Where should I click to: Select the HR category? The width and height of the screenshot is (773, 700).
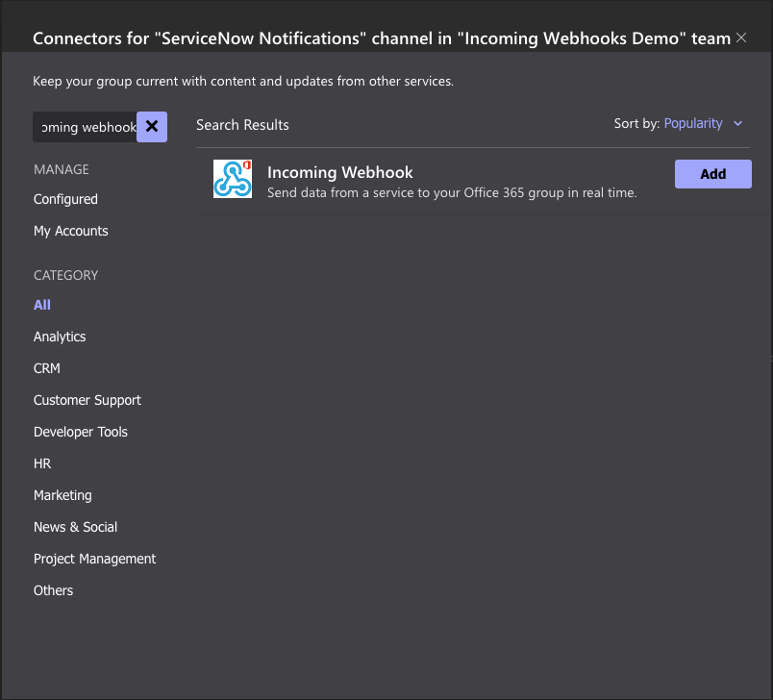pyautogui.click(x=42, y=463)
